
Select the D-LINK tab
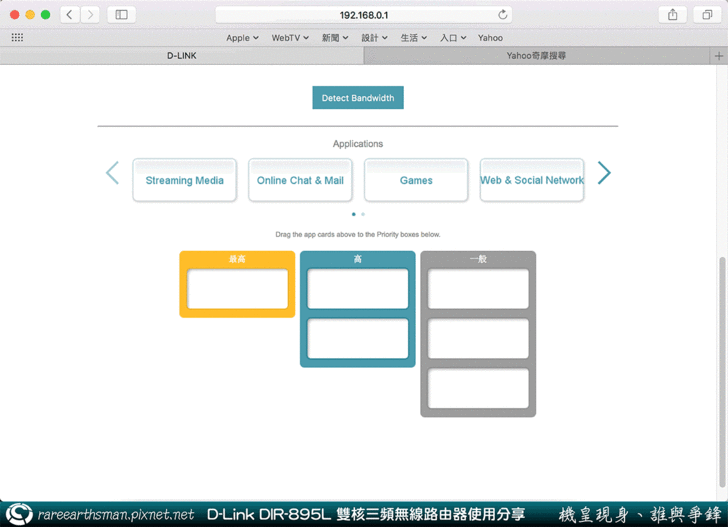(181, 56)
